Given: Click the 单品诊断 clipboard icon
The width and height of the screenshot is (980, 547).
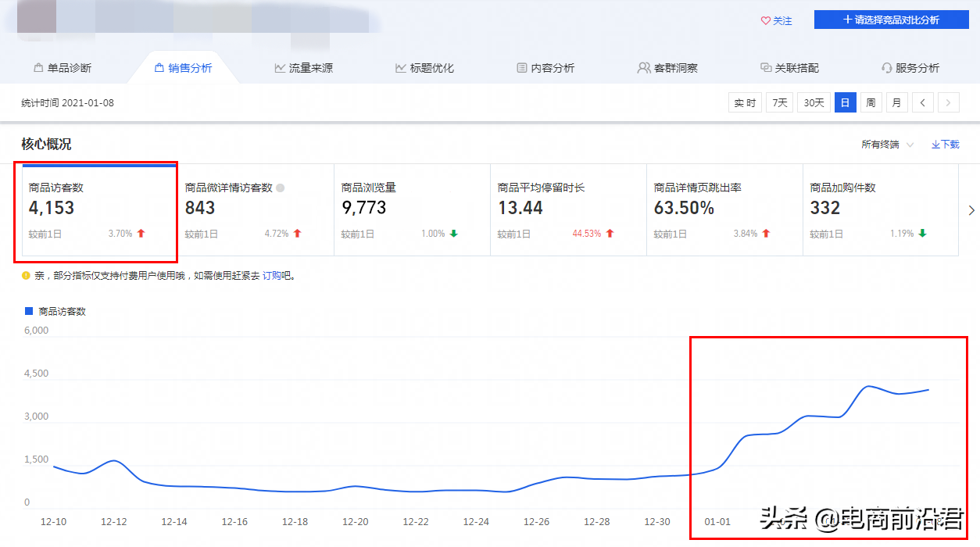Looking at the screenshot, I should [37, 67].
